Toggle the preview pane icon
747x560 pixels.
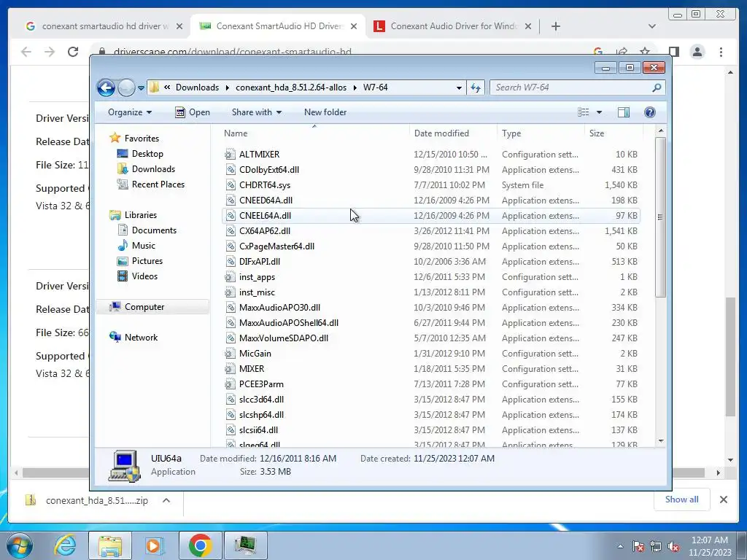tap(624, 112)
